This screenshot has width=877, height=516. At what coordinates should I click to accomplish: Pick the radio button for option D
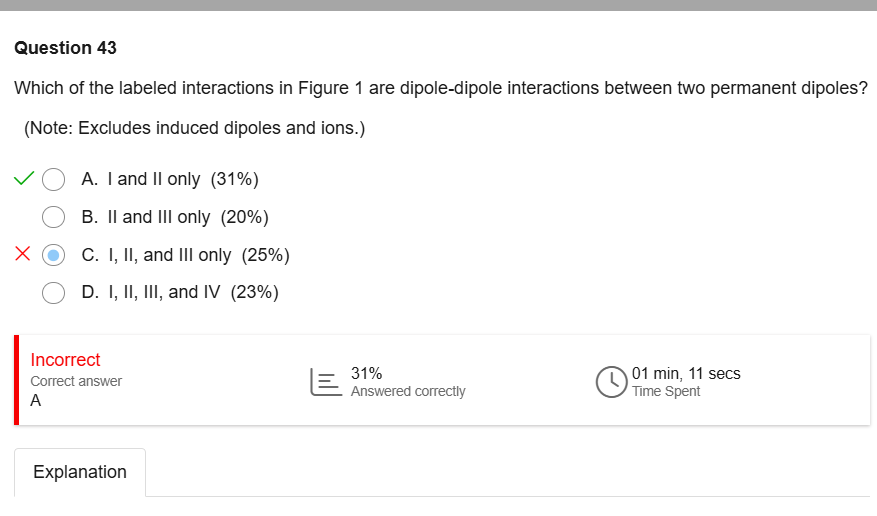[x=54, y=292]
